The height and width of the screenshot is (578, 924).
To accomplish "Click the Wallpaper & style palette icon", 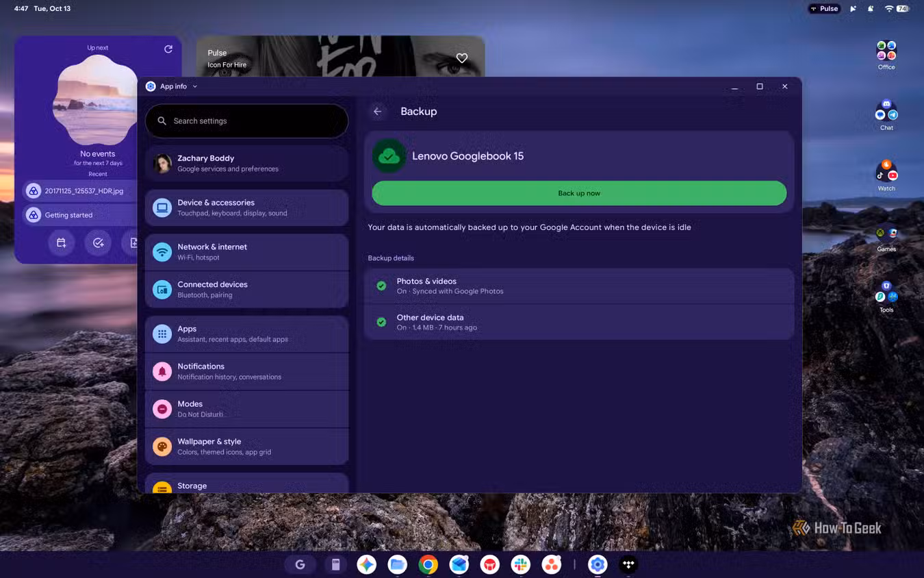I will click(162, 447).
